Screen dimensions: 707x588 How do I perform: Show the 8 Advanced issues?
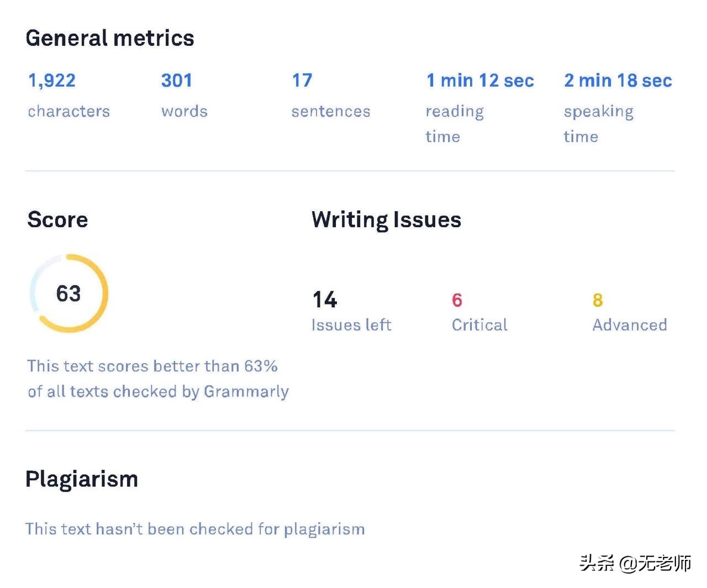597,300
